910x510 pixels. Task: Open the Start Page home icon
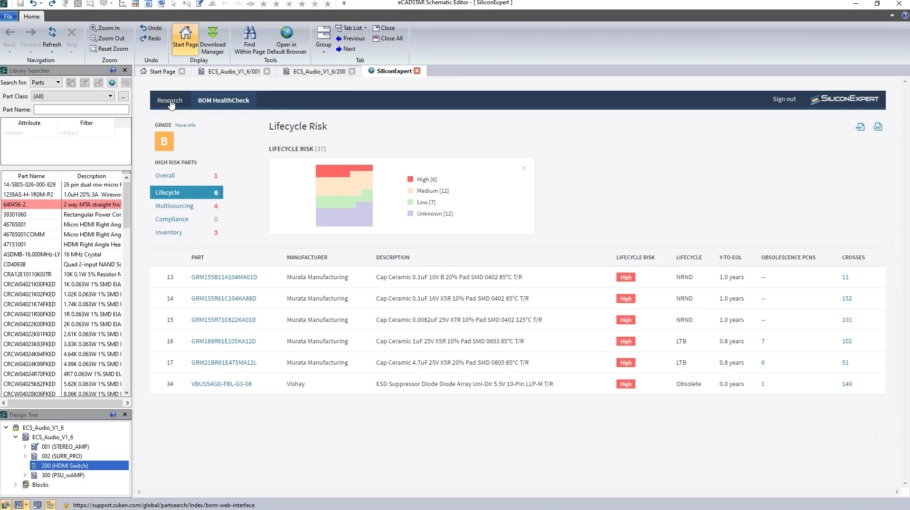coord(185,38)
